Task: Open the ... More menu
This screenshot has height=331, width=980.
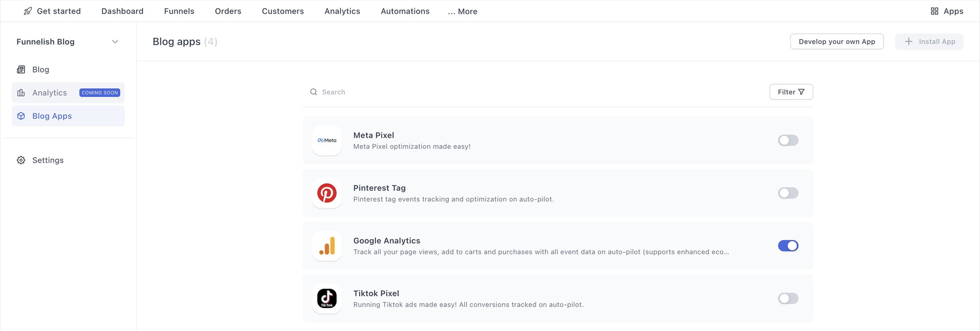Action: pos(463,11)
